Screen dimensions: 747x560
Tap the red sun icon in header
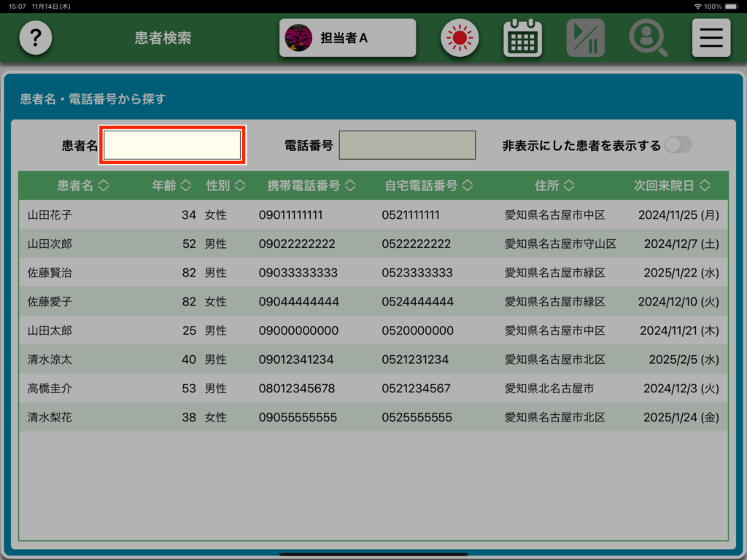click(459, 38)
